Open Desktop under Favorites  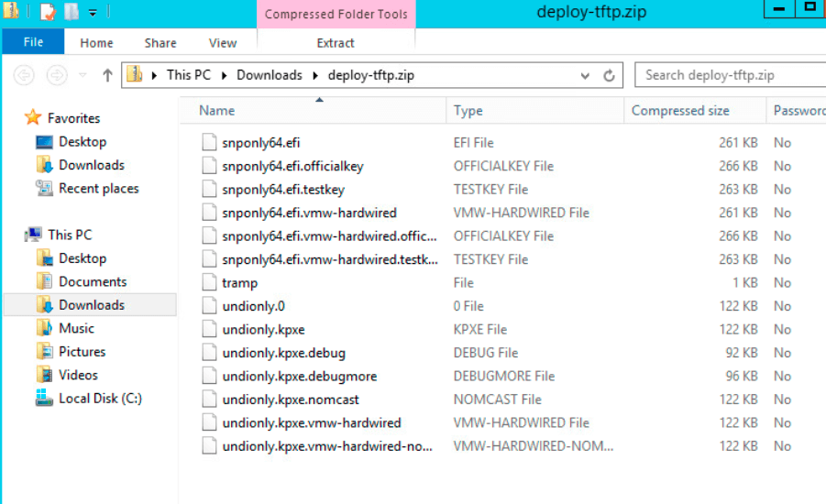point(83,142)
